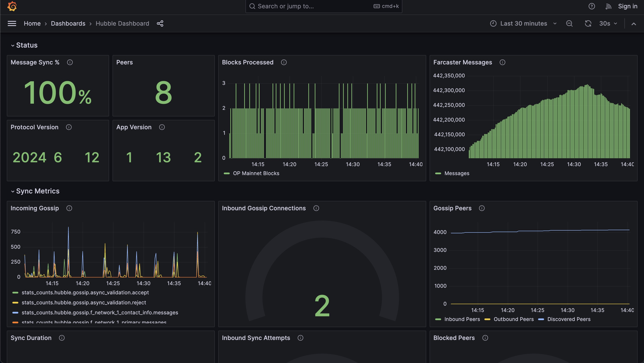Screen dimensions: 644x363
Task: Toggle f_network_1_contact_info.messages legend series
Action: coord(100,312)
